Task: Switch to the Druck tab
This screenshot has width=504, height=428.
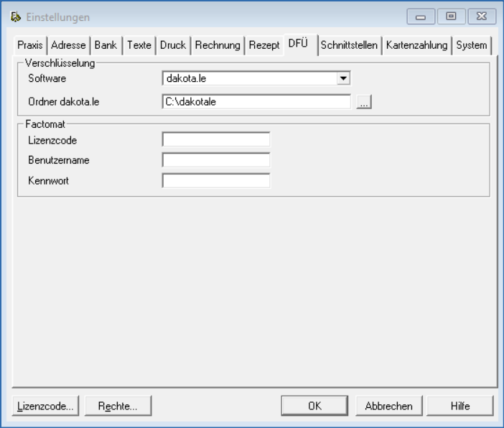Action: click(x=173, y=45)
